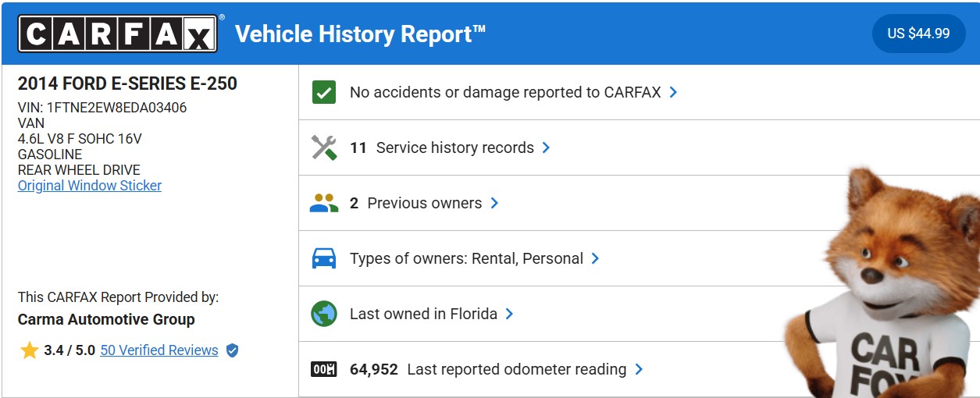Click the blue verified shield badge

232,350
